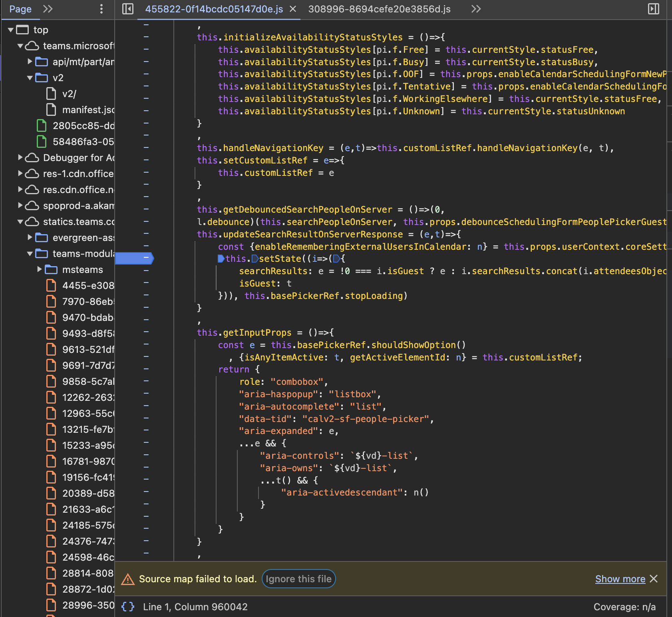
Task: Dismiss source map warning banner
Action: tap(654, 579)
